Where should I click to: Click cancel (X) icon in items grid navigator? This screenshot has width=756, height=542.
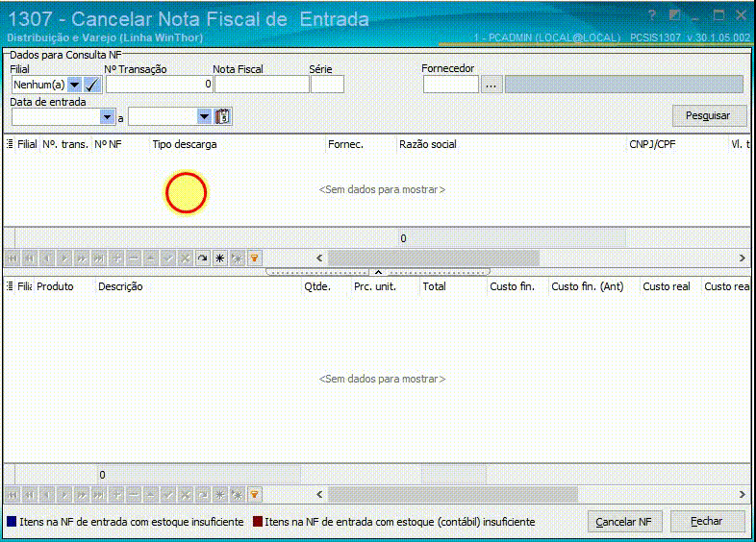185,495
